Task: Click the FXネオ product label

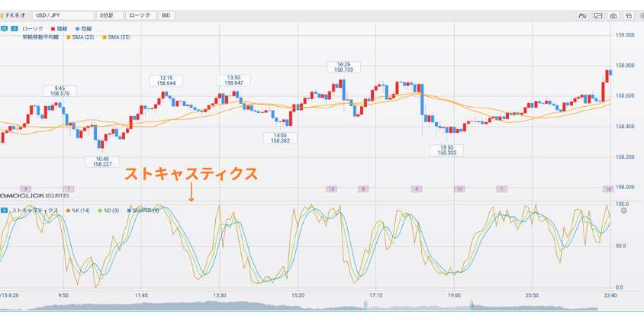Action: pyautogui.click(x=16, y=15)
